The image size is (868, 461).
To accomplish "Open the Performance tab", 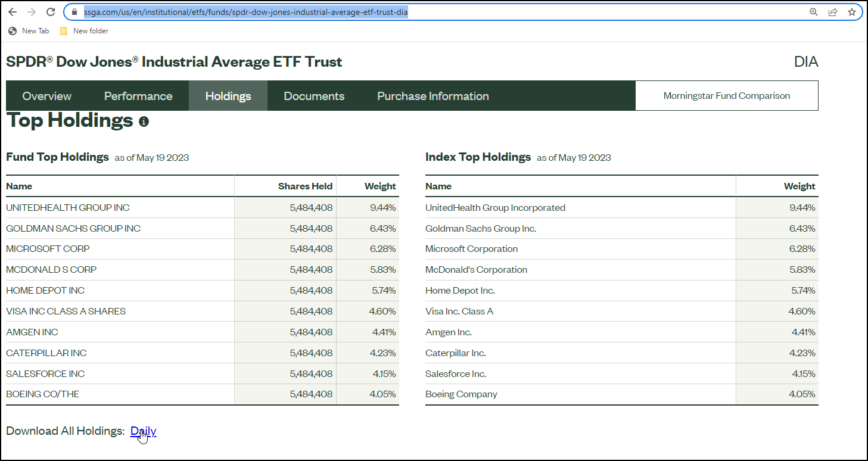I will (138, 96).
